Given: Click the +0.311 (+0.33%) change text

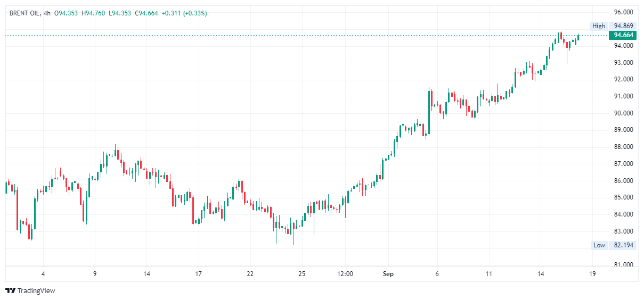Looking at the screenshot, I should tap(184, 13).
